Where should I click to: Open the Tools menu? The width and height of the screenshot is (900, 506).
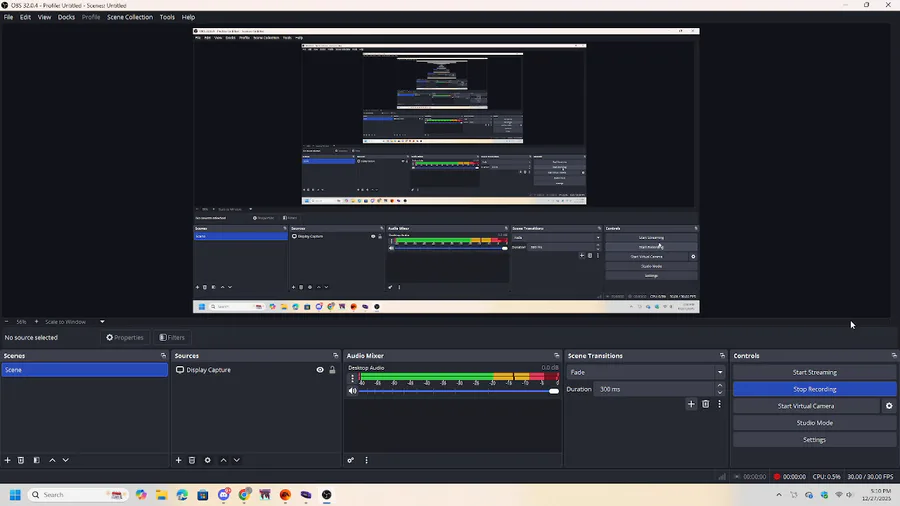coord(167,17)
